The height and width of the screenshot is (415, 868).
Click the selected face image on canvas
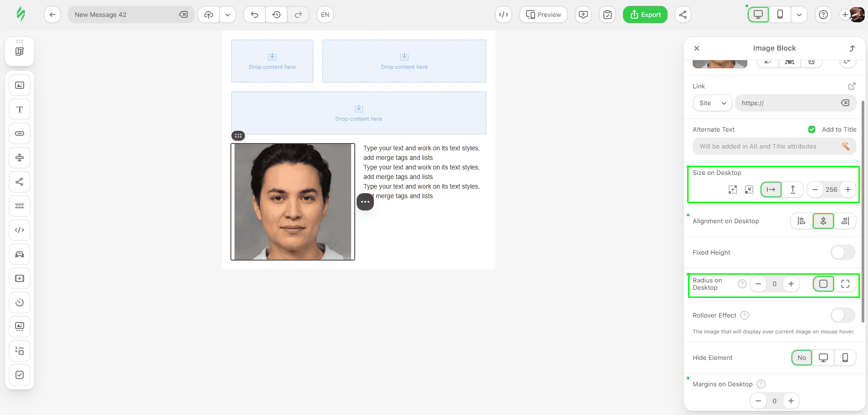pos(293,202)
